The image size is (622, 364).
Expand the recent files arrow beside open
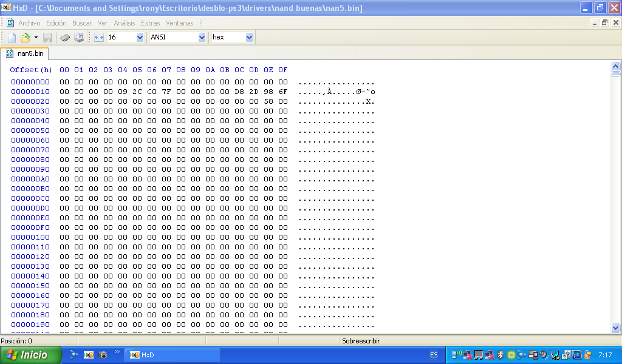[x=36, y=38]
